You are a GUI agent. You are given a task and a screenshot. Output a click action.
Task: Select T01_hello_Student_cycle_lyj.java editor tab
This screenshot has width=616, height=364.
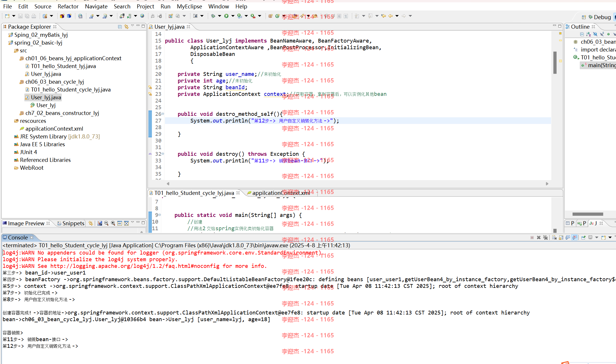click(x=194, y=193)
